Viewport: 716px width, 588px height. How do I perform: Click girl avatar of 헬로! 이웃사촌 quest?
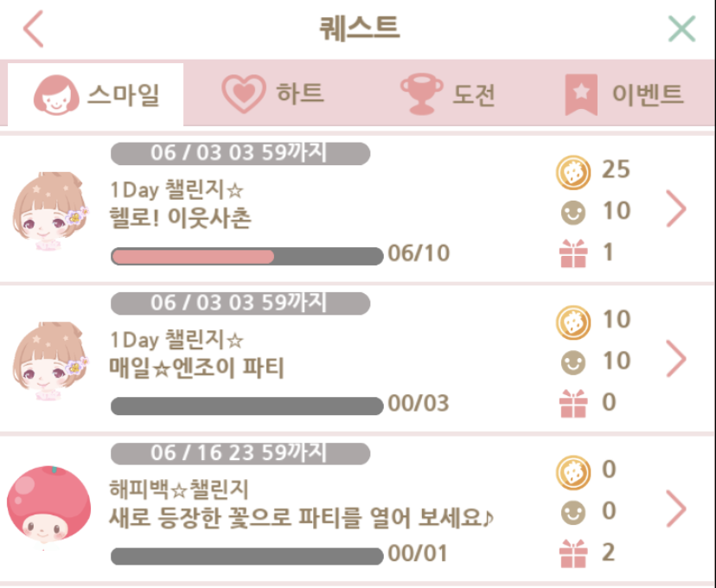click(x=50, y=211)
